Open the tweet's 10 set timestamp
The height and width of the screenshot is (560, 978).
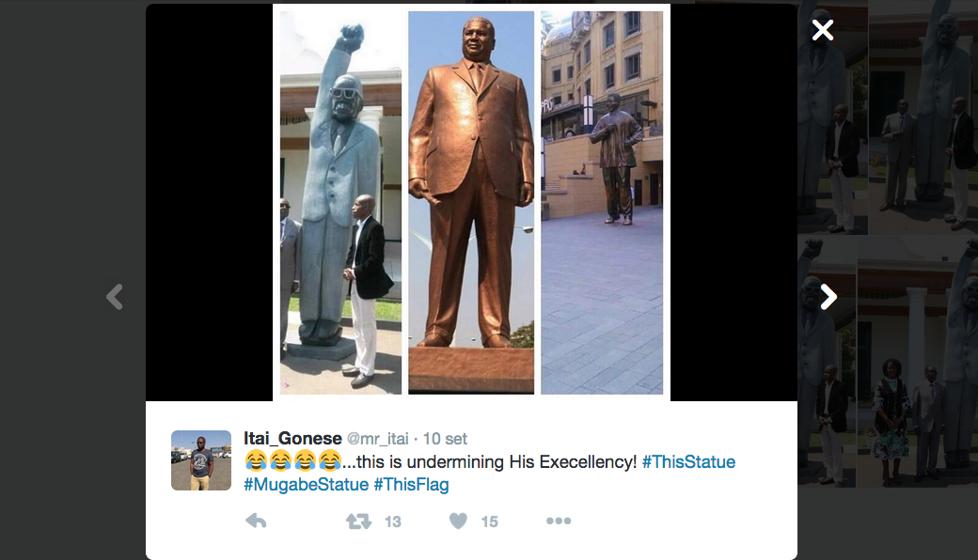pyautogui.click(x=445, y=439)
